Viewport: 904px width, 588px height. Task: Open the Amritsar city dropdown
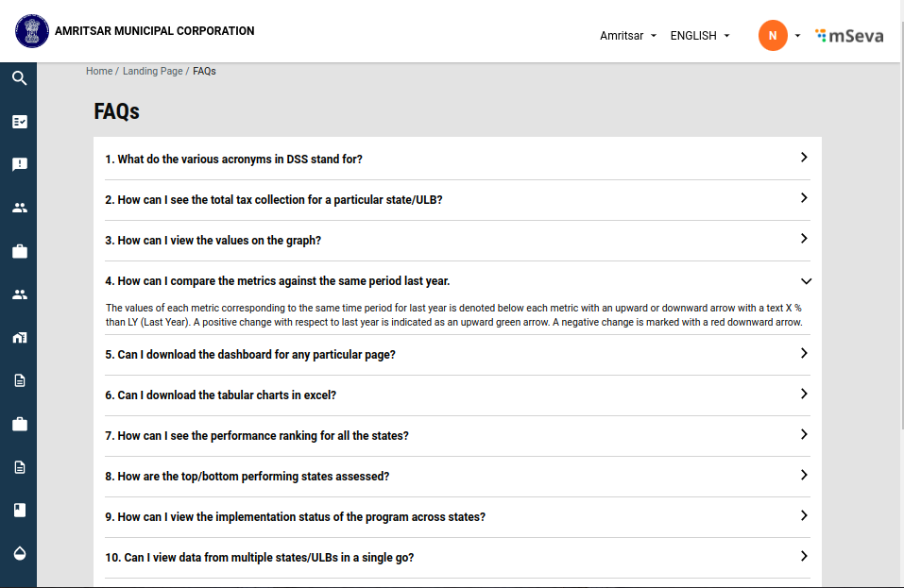point(627,36)
